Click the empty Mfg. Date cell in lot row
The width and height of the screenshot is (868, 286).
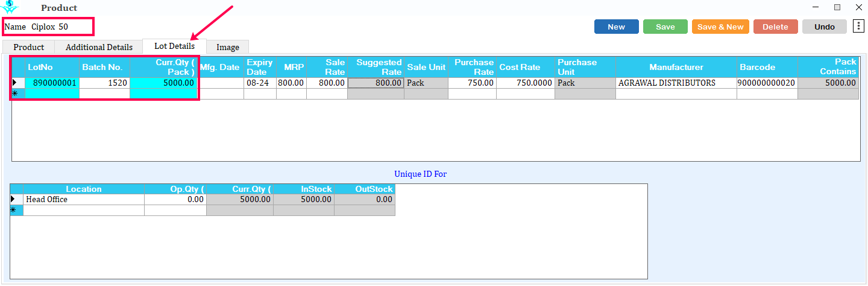click(x=220, y=83)
